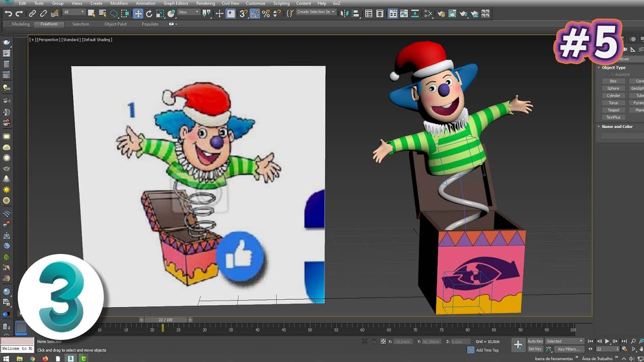Go to the end frame
644x362 pixels.
(624, 341)
